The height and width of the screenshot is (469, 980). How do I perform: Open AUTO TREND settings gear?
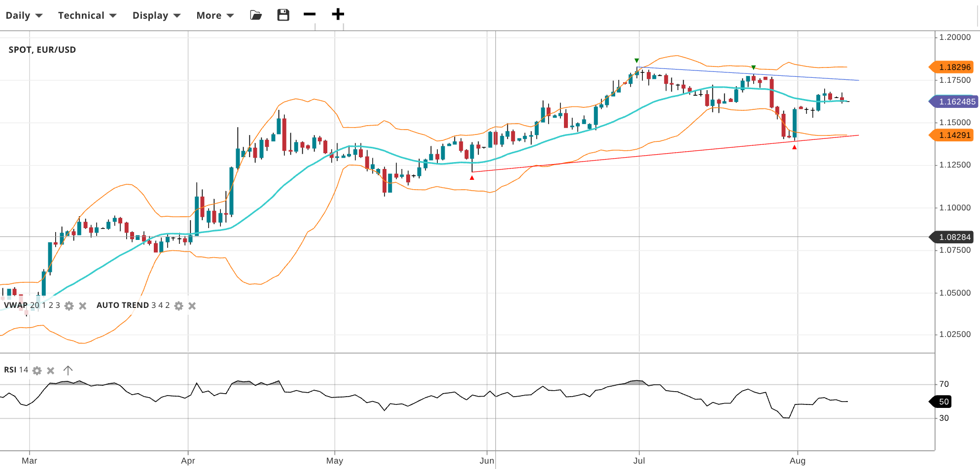pyautogui.click(x=178, y=306)
